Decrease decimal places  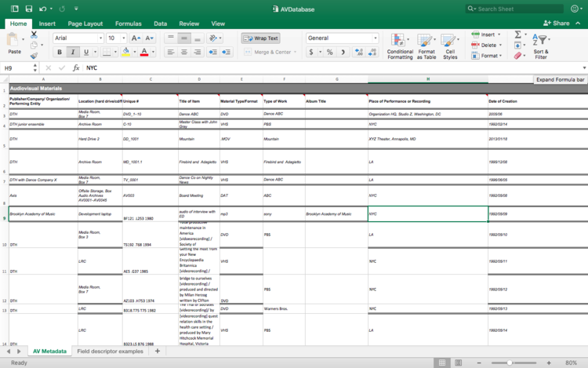point(372,52)
